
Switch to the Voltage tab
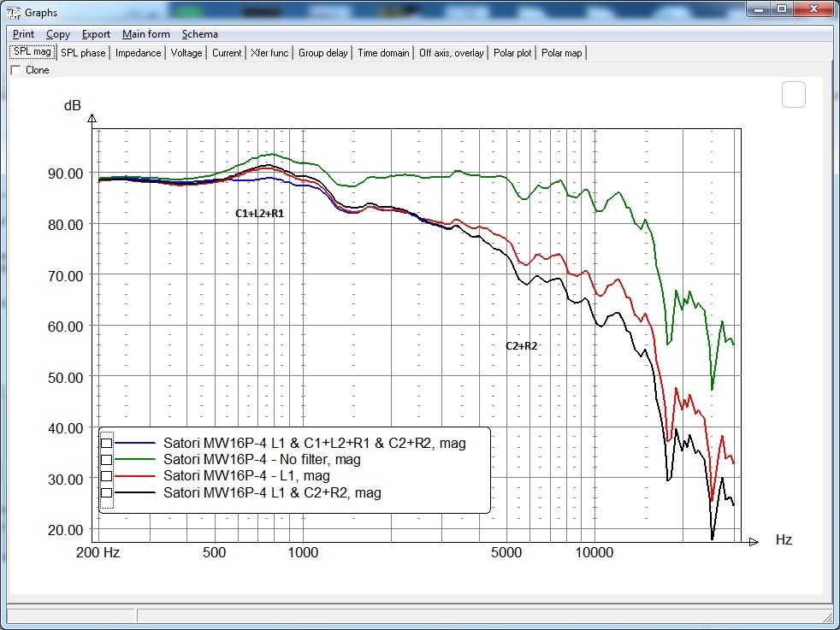click(x=186, y=52)
